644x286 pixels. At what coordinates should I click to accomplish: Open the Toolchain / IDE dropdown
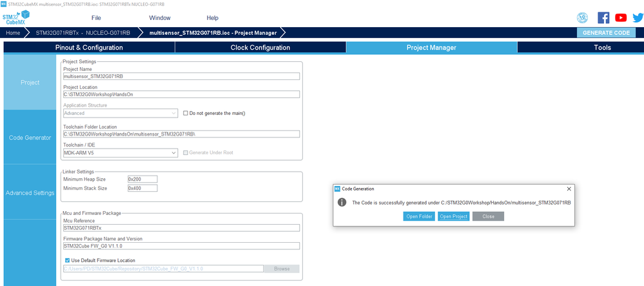point(121,152)
